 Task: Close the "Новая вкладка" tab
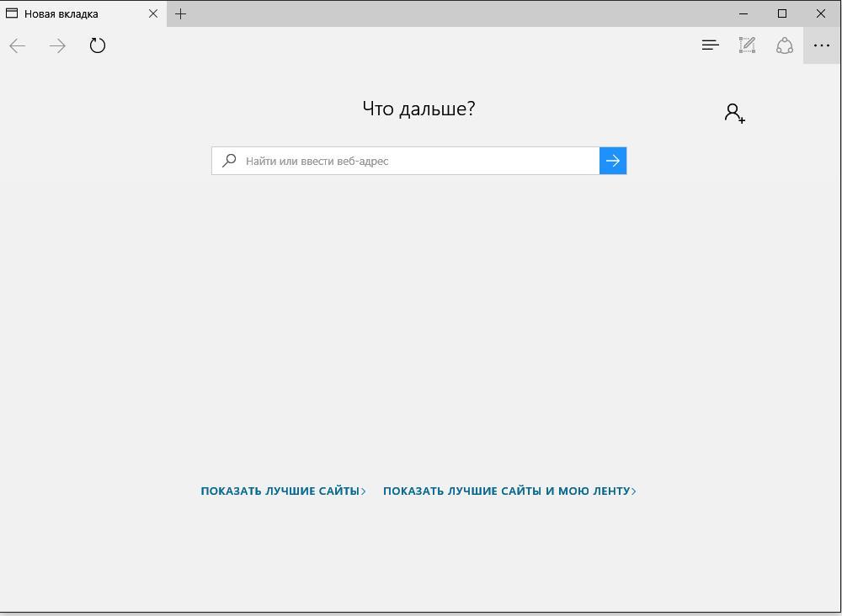153,13
